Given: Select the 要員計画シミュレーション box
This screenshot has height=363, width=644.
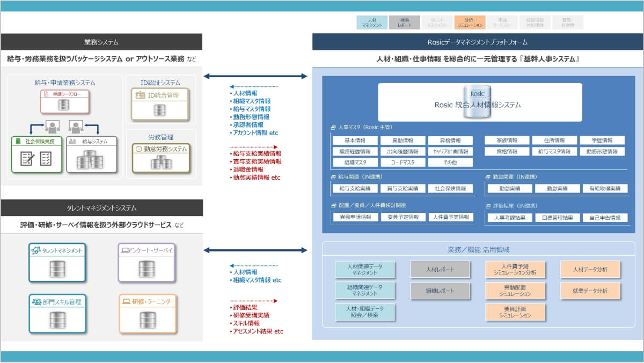Looking at the screenshot, I should (x=515, y=312).
